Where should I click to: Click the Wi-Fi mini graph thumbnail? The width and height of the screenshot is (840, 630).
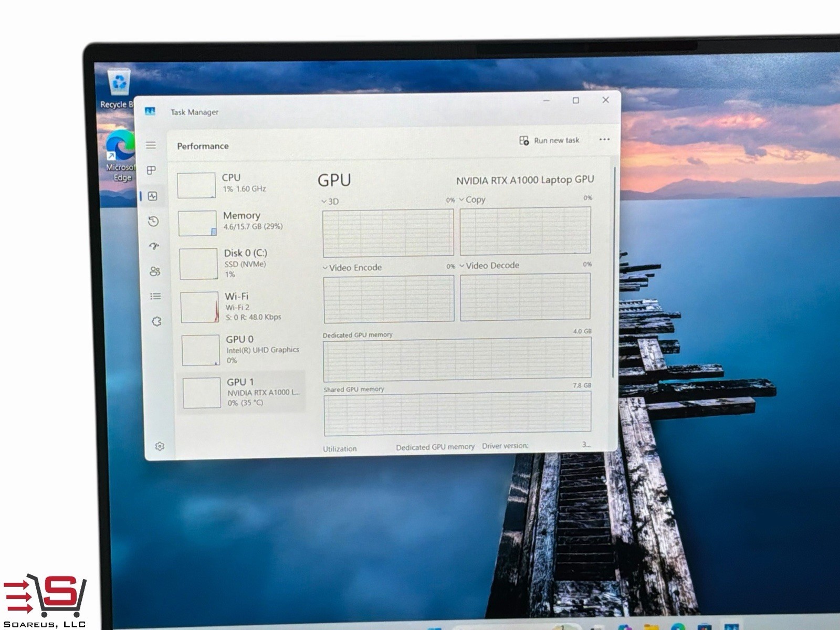(200, 307)
